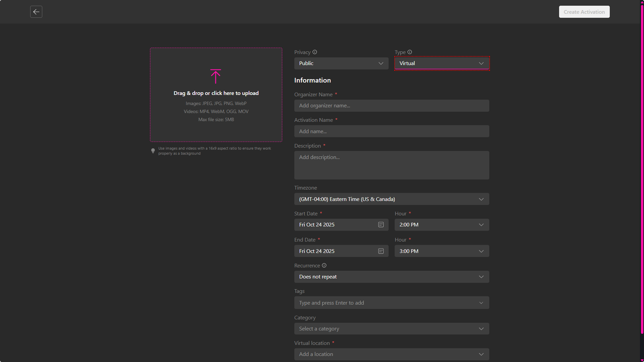Click the back arrow icon
The image size is (644, 362).
tap(36, 12)
